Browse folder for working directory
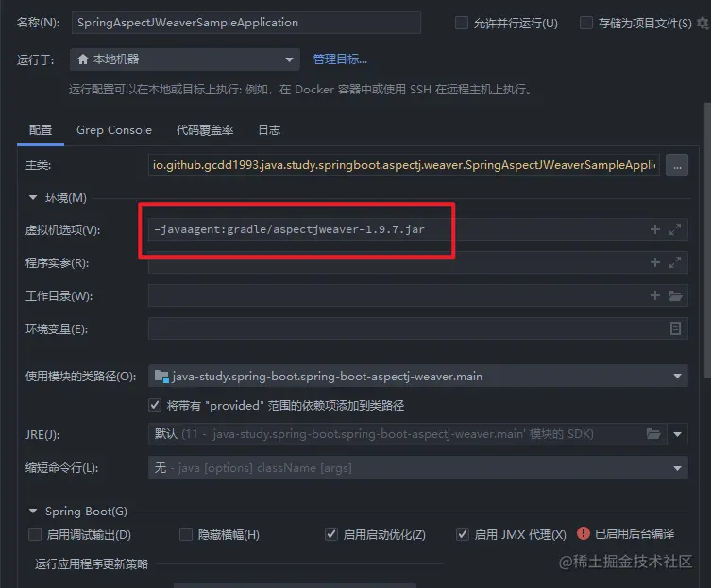711x588 pixels. click(x=675, y=295)
